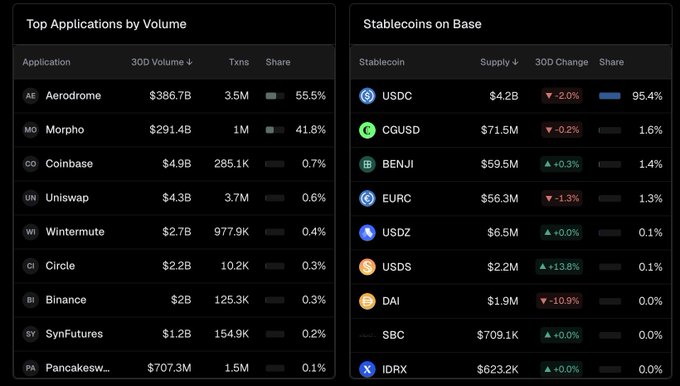This screenshot has height=386, width=680.
Task: Click the USDC -2.0% change badge
Action: pyautogui.click(x=562, y=96)
